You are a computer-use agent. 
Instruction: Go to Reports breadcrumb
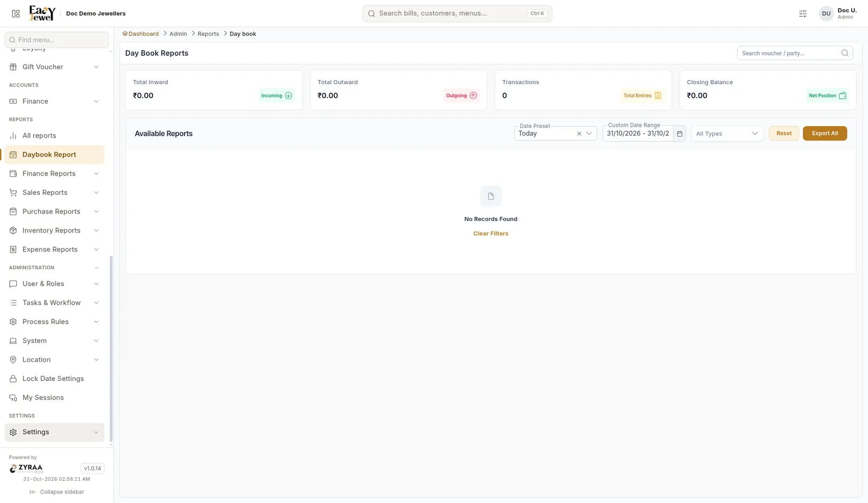click(208, 34)
